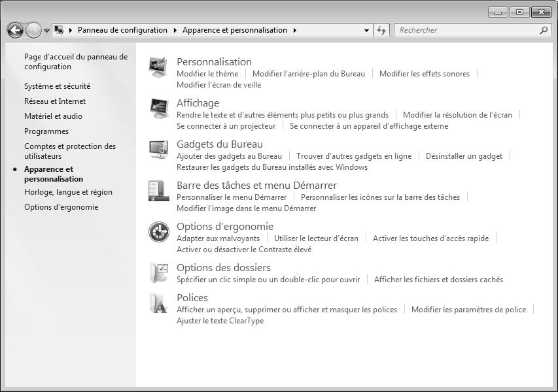Select Apparence et personnalisation breadcrumb

[x=235, y=30]
